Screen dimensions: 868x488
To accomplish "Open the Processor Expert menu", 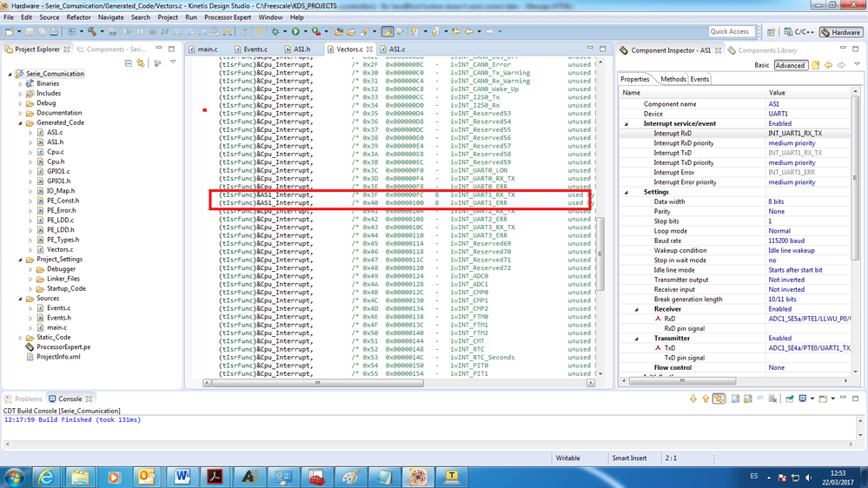I will pyautogui.click(x=228, y=17).
